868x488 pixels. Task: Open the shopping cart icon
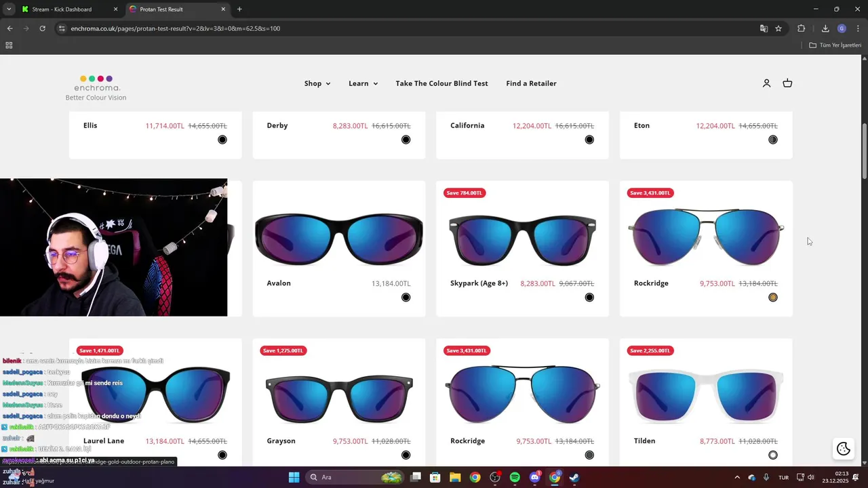coord(787,83)
